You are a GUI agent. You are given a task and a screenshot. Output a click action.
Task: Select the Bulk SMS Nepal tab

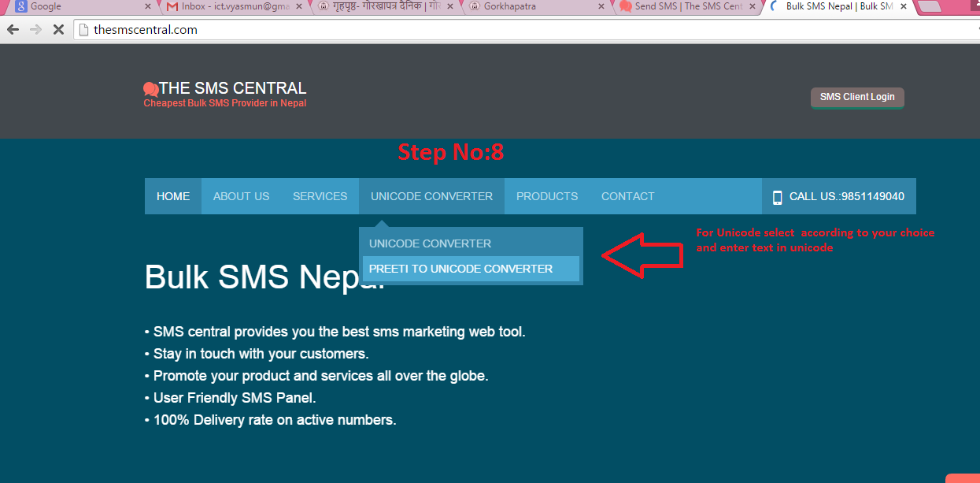838,6
